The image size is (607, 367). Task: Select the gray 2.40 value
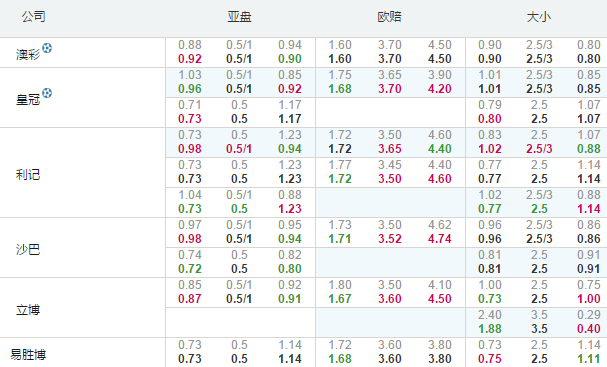(490, 315)
